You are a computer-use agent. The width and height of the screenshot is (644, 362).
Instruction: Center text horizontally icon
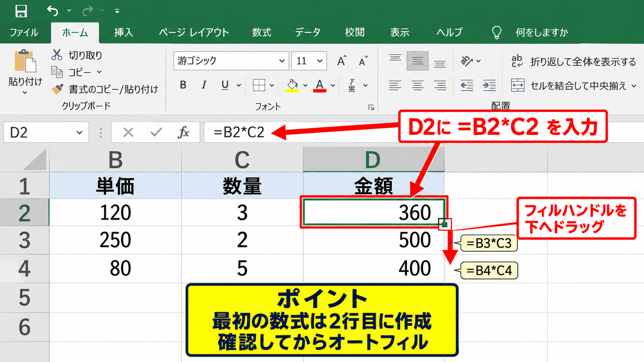pyautogui.click(x=418, y=85)
